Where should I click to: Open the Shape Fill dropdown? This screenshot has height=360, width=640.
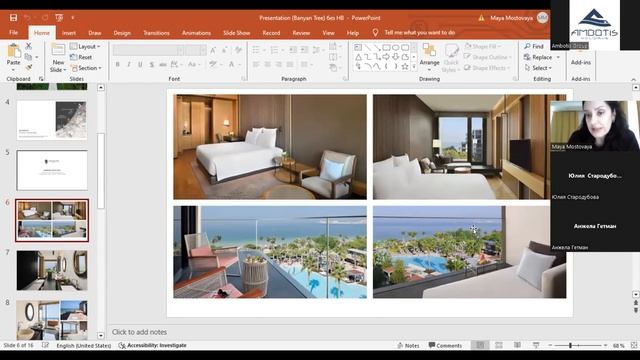482,47
